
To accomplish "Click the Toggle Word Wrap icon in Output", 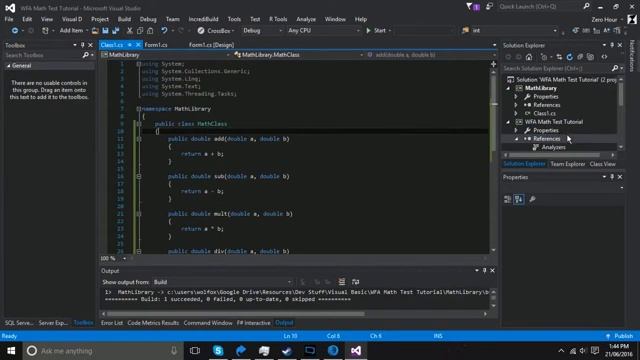I will 356,282.
